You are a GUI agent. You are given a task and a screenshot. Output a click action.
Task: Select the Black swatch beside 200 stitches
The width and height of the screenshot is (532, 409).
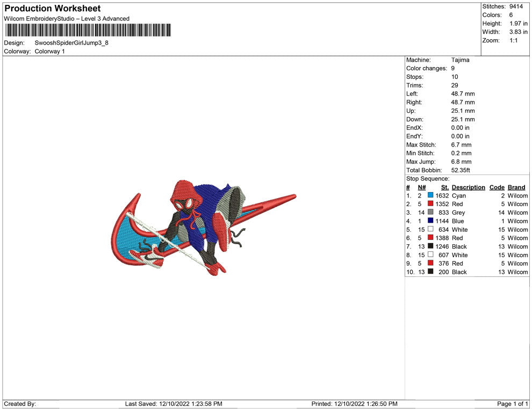pyautogui.click(x=430, y=272)
